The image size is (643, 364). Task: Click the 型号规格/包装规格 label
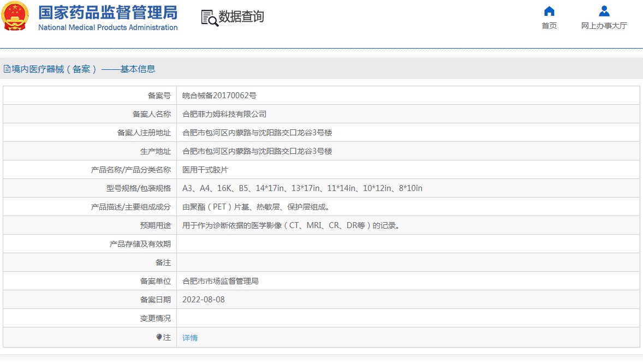click(138, 189)
